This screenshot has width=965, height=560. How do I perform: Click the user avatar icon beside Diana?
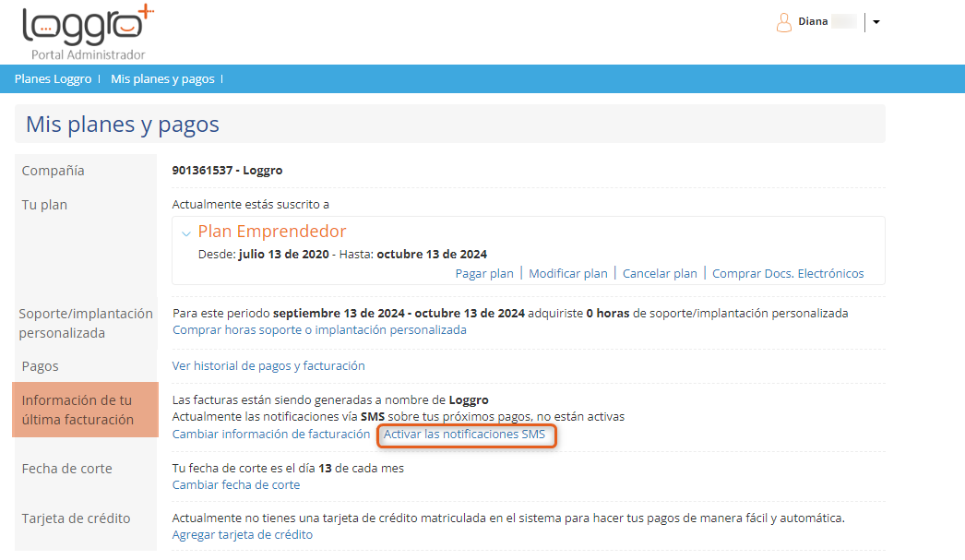783,22
